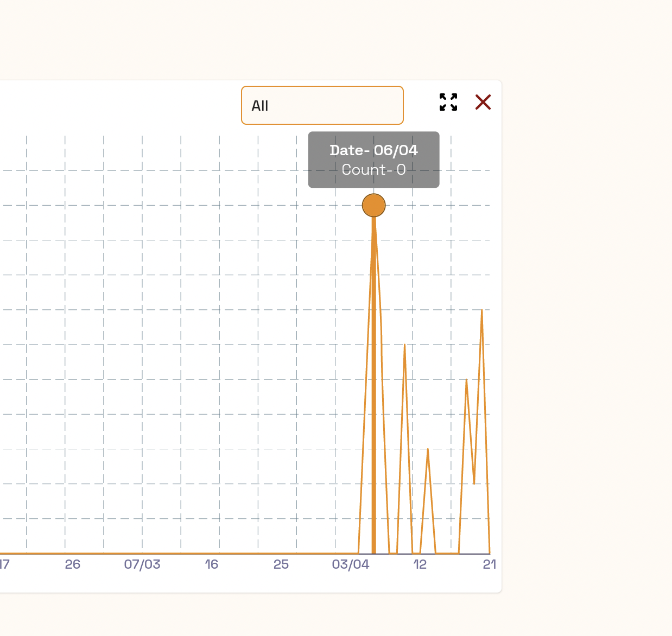Close the chart panel
Screen dimensions: 672x636
coord(483,102)
